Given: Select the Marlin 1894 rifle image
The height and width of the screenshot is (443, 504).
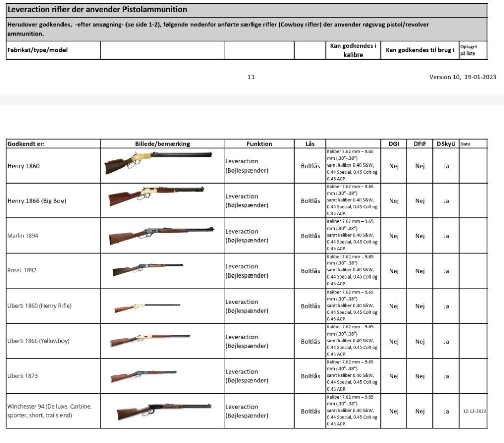Looking at the screenshot, I should 161,236.
